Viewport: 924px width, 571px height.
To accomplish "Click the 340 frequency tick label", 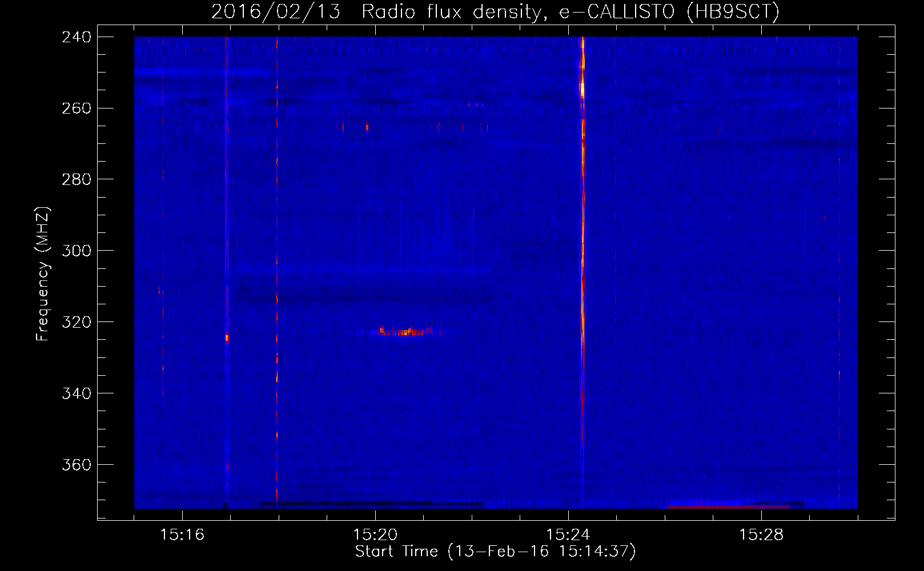I will 77,393.
